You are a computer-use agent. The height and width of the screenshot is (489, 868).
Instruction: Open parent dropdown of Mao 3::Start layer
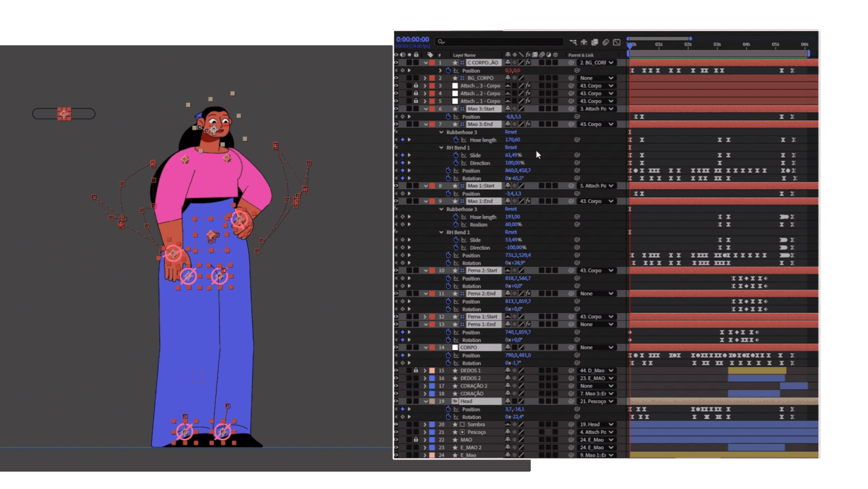pyautogui.click(x=597, y=109)
